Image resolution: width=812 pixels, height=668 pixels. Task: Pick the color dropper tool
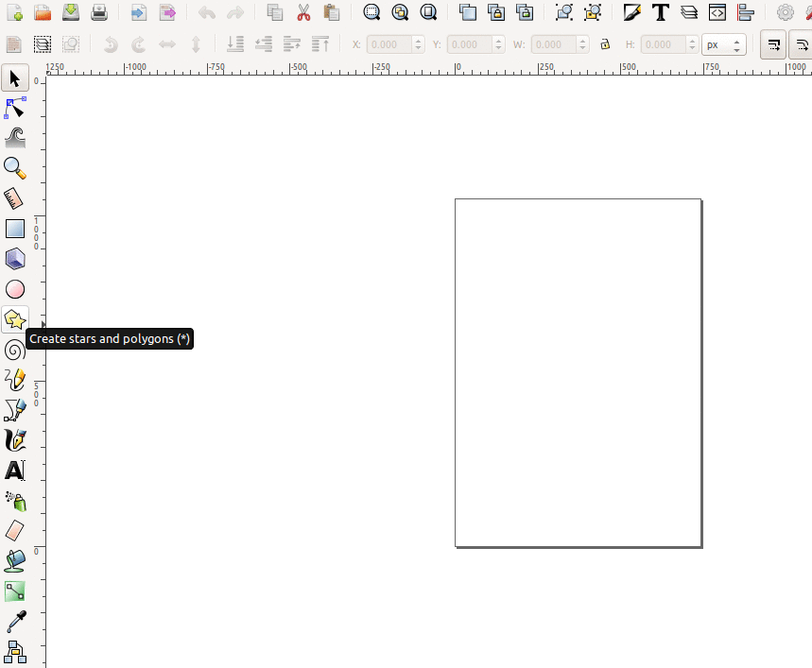tap(15, 621)
